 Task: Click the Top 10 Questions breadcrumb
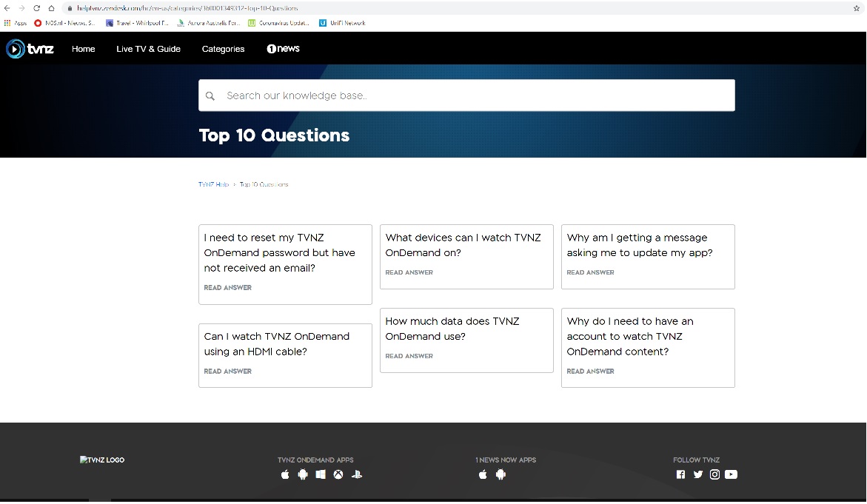coord(264,184)
